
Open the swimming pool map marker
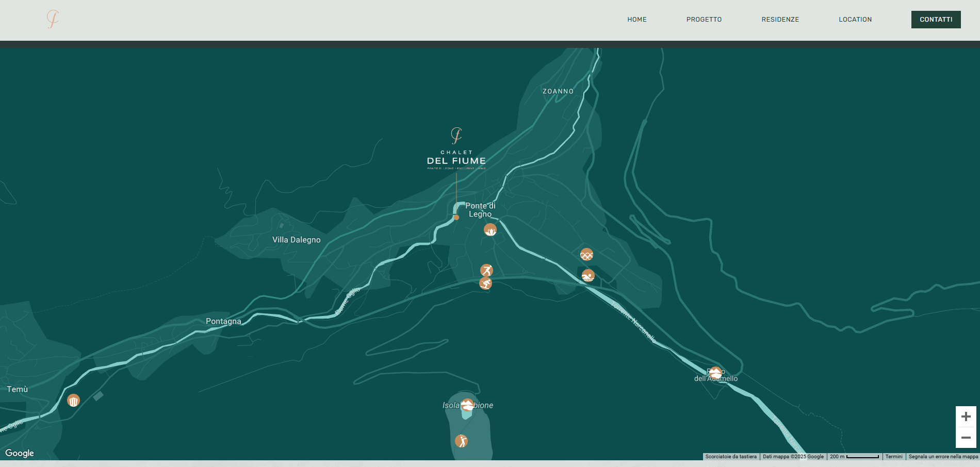point(588,276)
